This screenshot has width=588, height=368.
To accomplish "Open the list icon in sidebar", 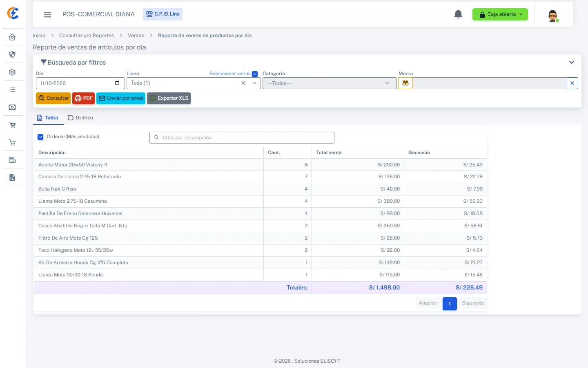I will point(12,90).
